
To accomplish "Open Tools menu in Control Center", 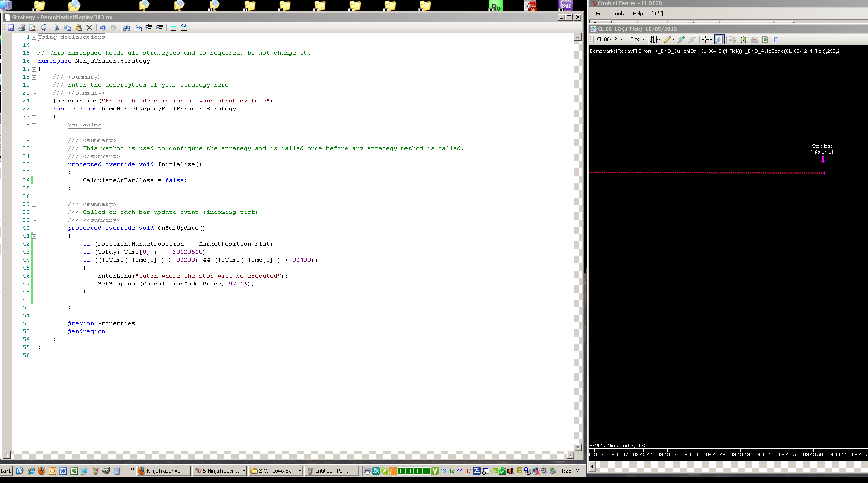I will point(618,14).
